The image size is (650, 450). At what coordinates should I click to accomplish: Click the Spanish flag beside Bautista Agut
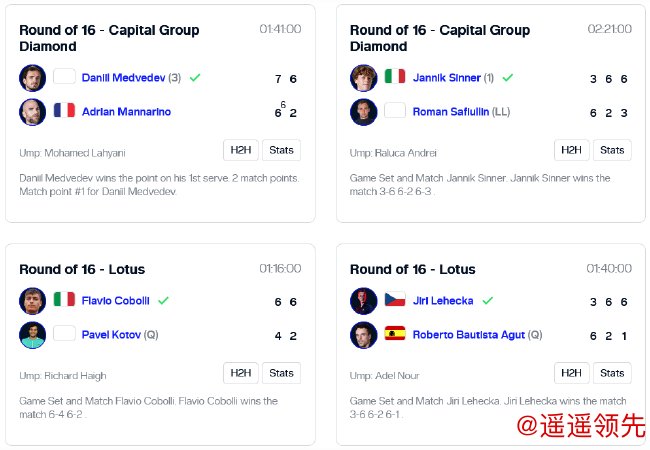click(x=396, y=334)
